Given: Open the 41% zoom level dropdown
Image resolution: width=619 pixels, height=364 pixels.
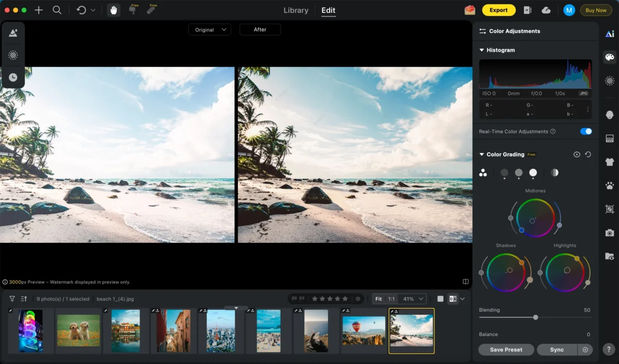Looking at the screenshot, I should 414,299.
